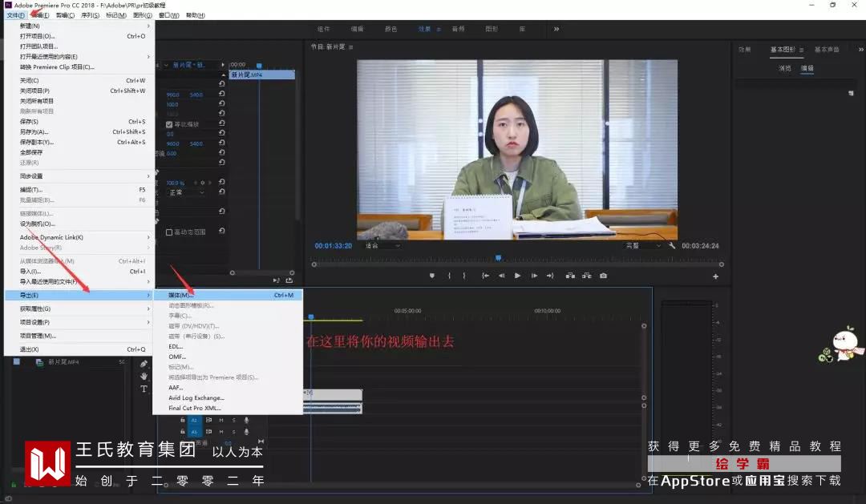Click the 新片尾.MP4 file icon in project panel
Image resolution: width=866 pixels, height=504 pixels.
40,362
